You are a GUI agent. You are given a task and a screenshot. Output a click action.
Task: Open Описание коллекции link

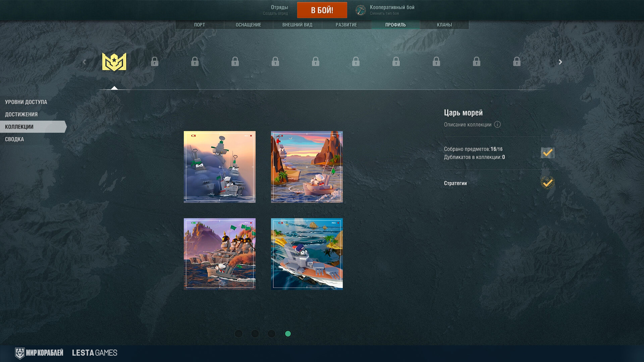tap(468, 124)
